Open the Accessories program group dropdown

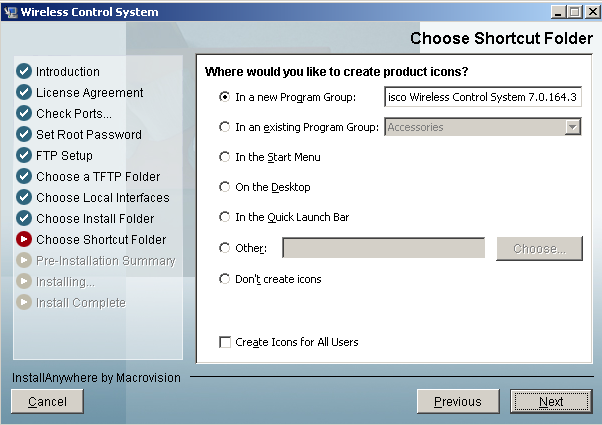573,127
